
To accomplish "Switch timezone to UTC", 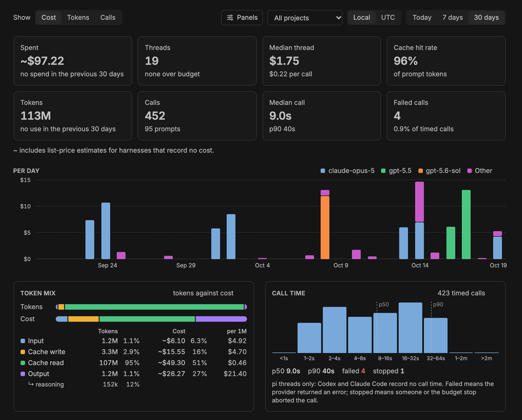I will [388, 18].
